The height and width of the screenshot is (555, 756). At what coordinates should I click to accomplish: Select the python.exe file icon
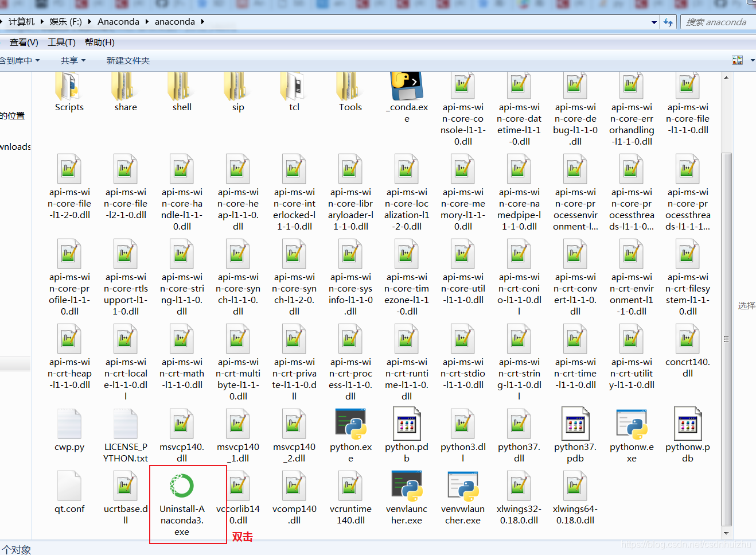tap(350, 424)
